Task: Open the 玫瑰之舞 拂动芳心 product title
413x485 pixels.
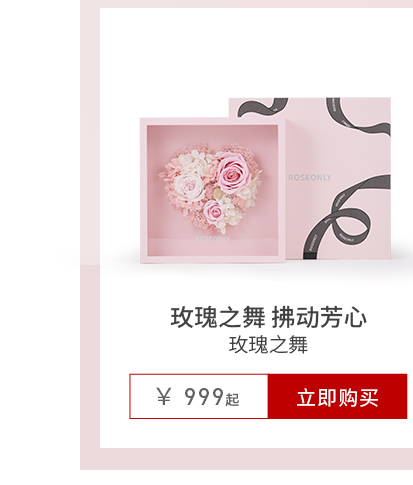Action: click(x=269, y=317)
